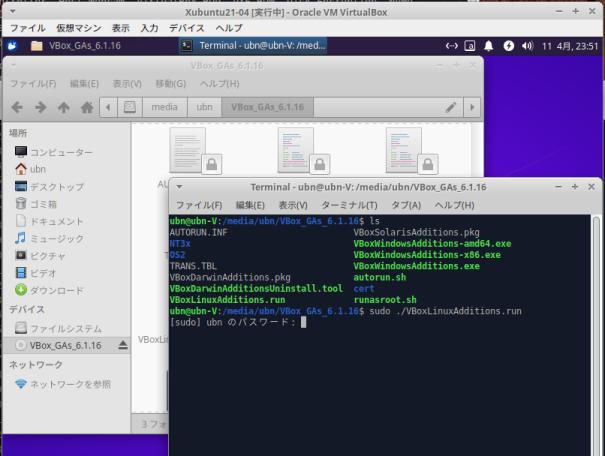Screen dimensions: 605x456
Task: Open ビデオ in sidebar
Action: coord(36,273)
